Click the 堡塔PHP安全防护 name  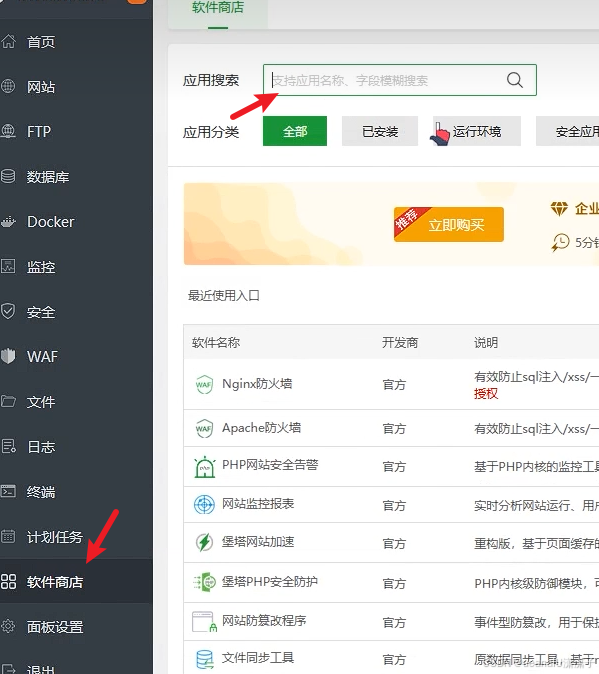pyautogui.click(x=269, y=582)
